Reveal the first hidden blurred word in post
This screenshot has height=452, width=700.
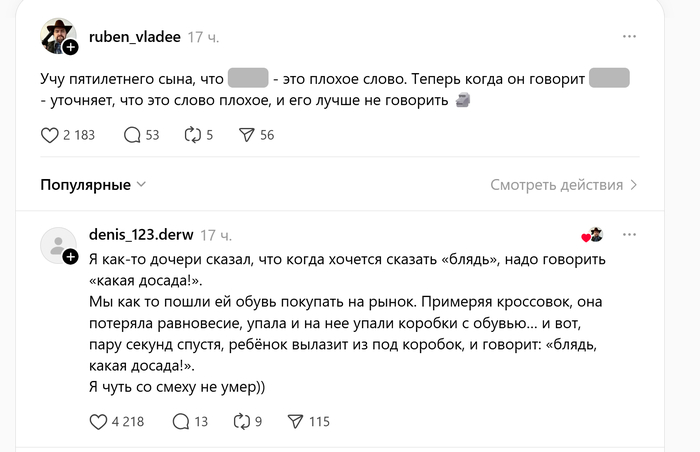[248, 78]
